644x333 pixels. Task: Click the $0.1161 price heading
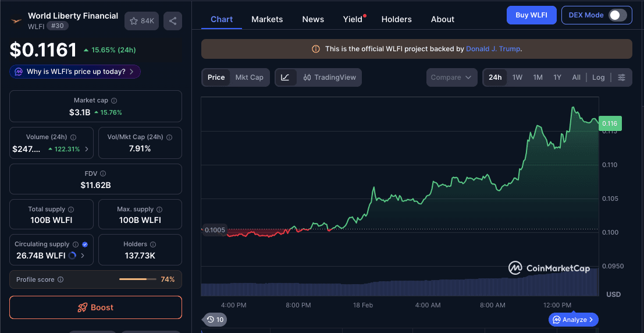43,50
